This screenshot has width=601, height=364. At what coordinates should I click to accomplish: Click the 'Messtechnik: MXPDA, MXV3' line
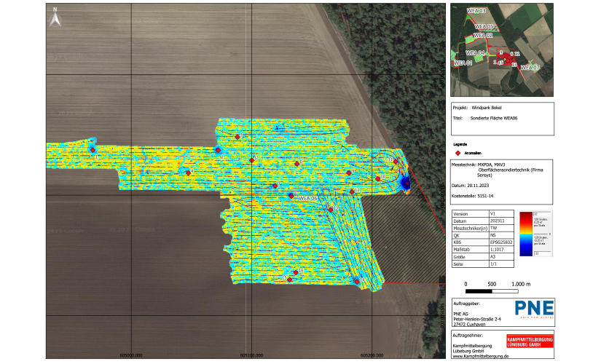coord(479,165)
